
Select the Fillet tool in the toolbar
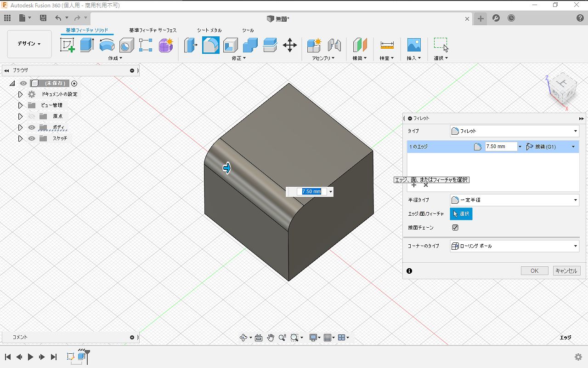tap(211, 45)
